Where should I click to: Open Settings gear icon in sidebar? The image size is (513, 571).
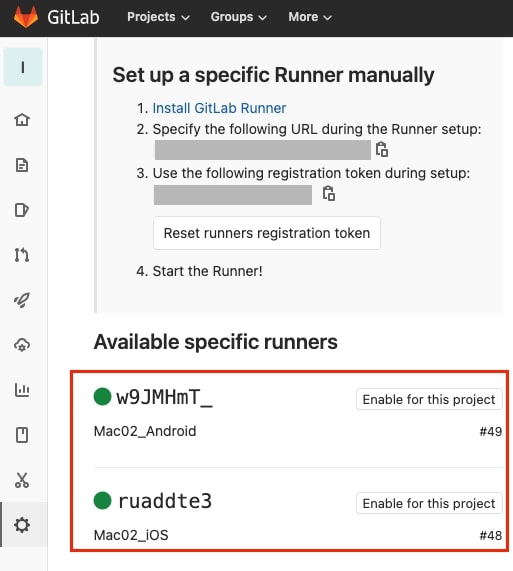tap(22, 525)
